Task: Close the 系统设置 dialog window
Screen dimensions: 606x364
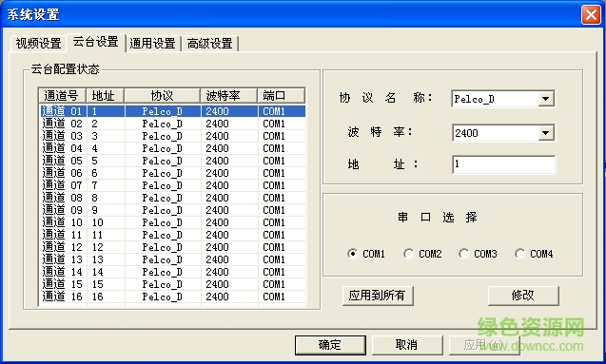Action: 591,15
